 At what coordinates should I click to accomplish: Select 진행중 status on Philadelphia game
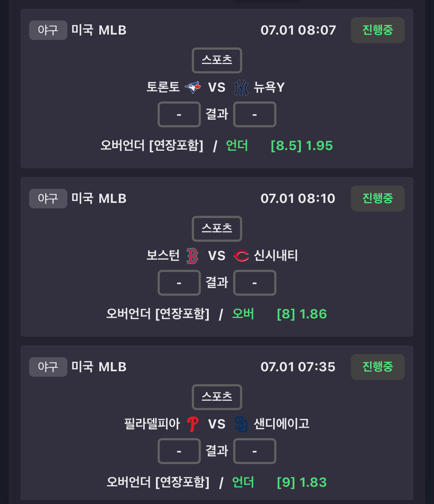tap(378, 367)
